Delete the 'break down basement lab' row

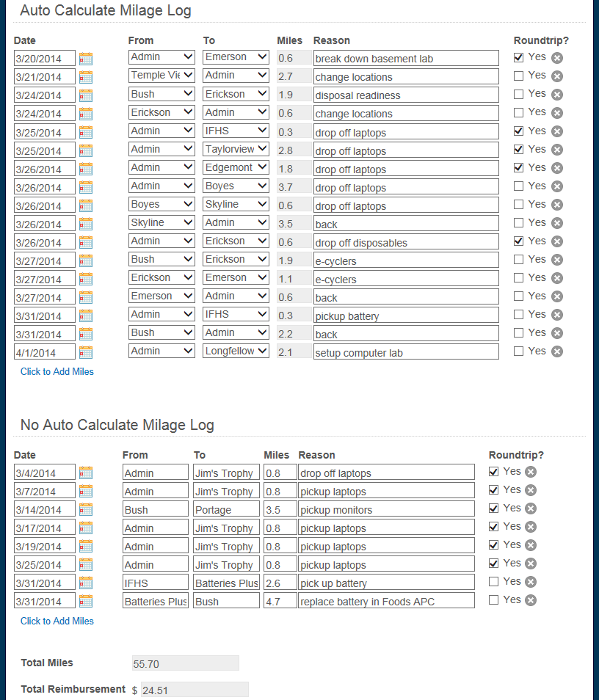pyautogui.click(x=557, y=58)
